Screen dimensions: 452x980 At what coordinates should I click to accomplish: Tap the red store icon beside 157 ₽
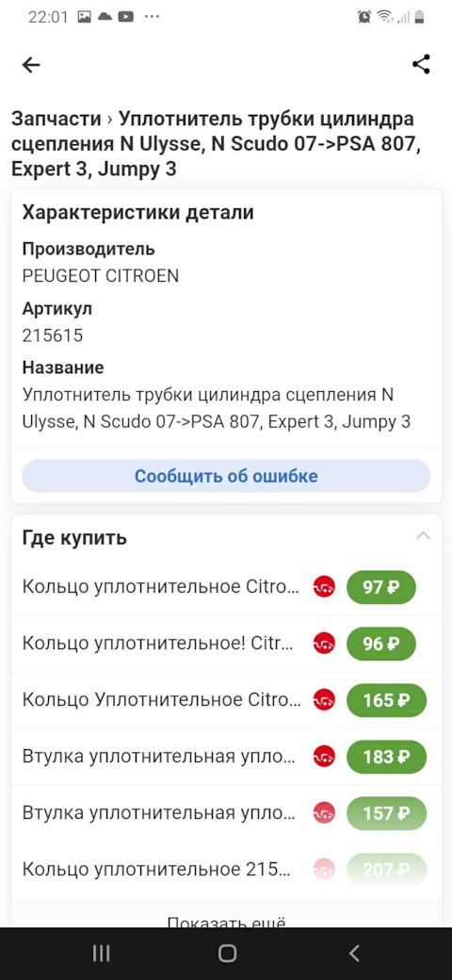tap(324, 813)
